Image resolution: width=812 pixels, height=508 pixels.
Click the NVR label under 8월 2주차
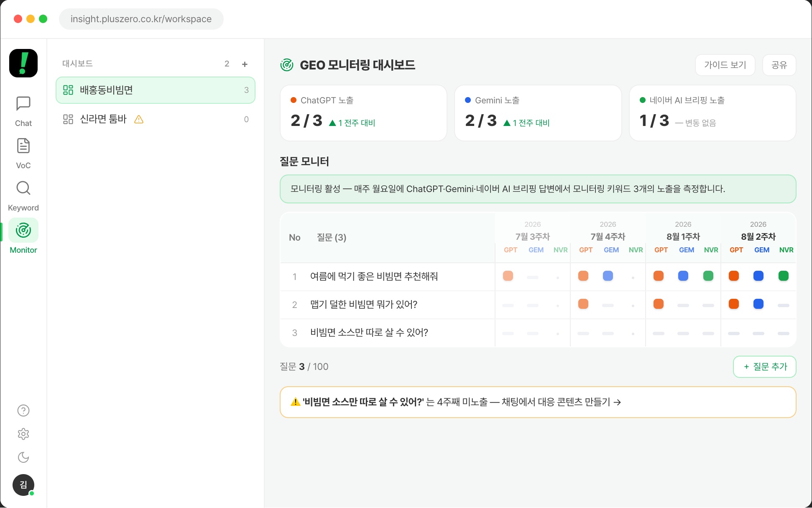point(786,250)
